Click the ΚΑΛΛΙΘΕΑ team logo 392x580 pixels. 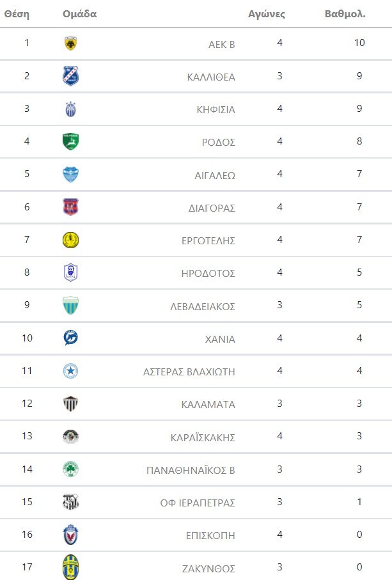(x=71, y=76)
